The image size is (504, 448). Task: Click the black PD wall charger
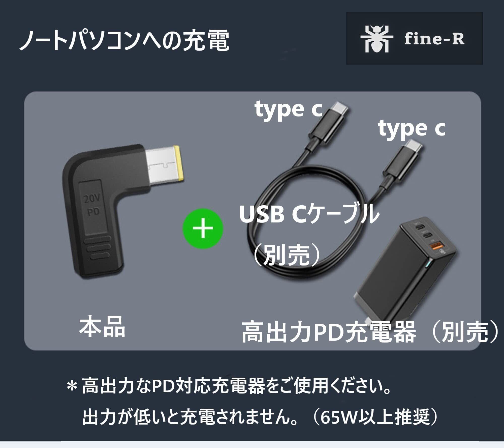coord(405,269)
